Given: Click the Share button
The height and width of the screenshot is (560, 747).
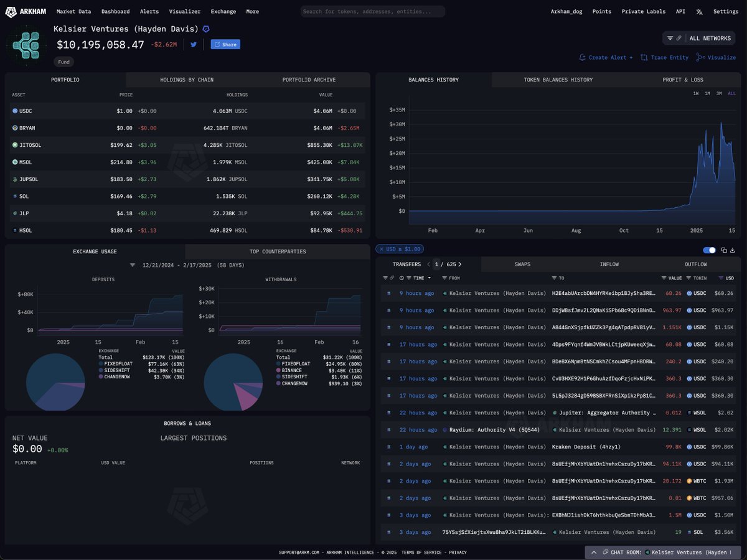Looking at the screenshot, I should (x=225, y=44).
